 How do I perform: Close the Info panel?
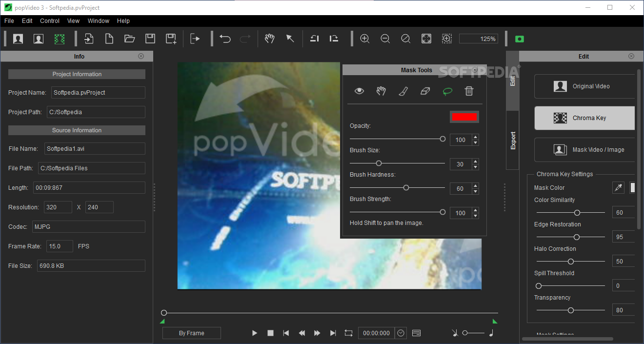point(141,56)
